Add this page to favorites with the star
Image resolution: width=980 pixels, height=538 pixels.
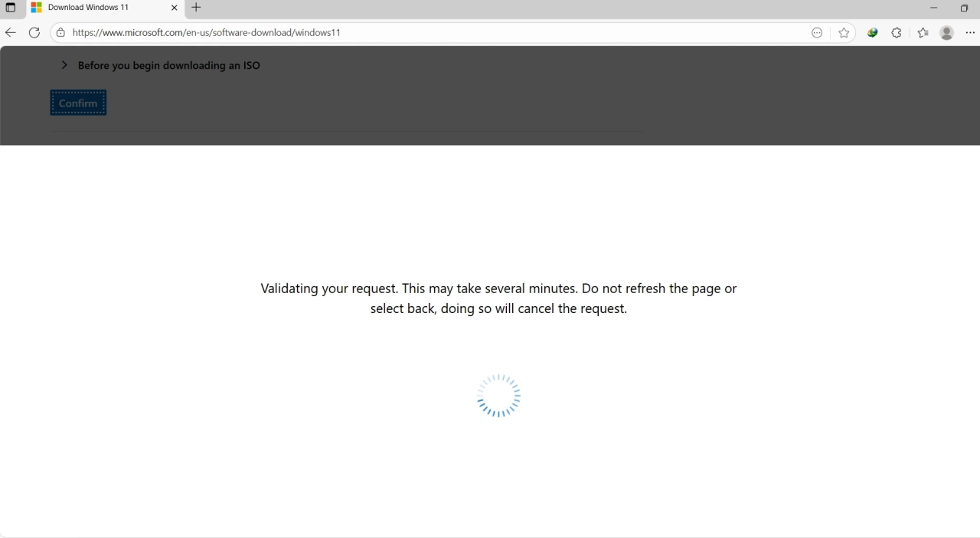pyautogui.click(x=844, y=32)
